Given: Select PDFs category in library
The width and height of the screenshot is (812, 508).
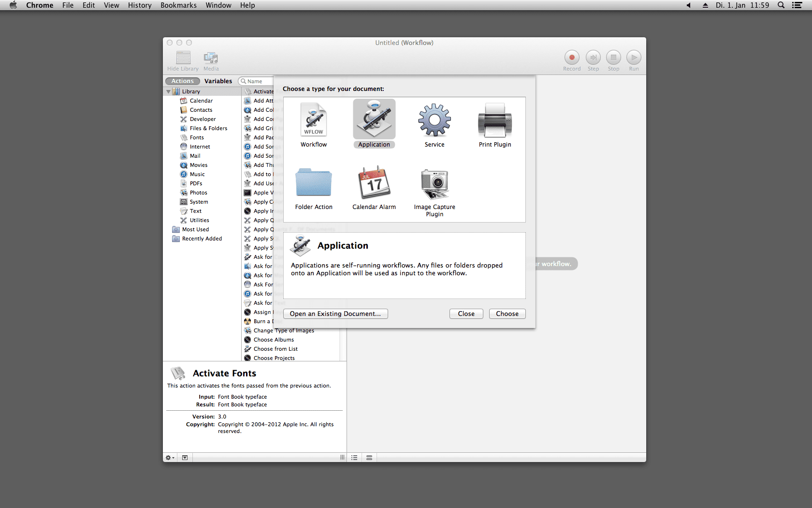Looking at the screenshot, I should point(202,183).
